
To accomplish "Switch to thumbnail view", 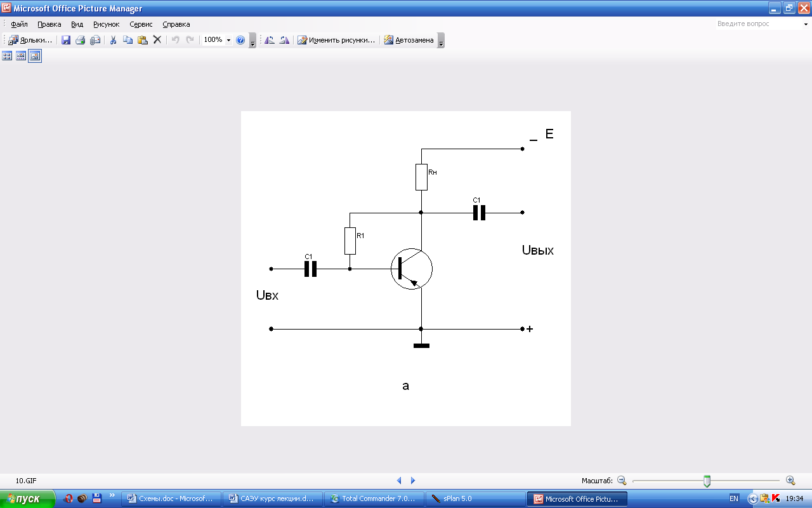I will point(8,56).
